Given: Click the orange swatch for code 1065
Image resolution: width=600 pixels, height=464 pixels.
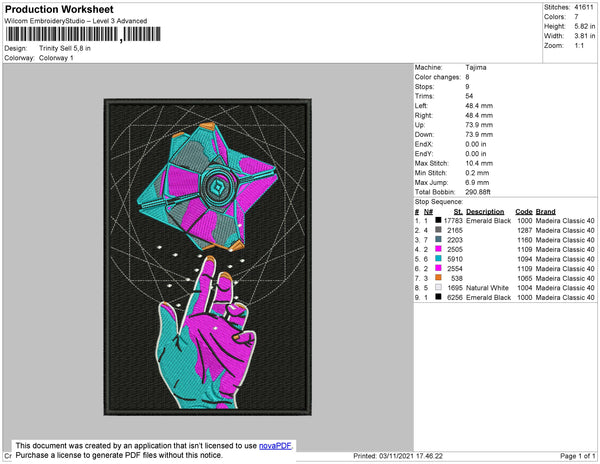Looking at the screenshot, I should [438, 278].
